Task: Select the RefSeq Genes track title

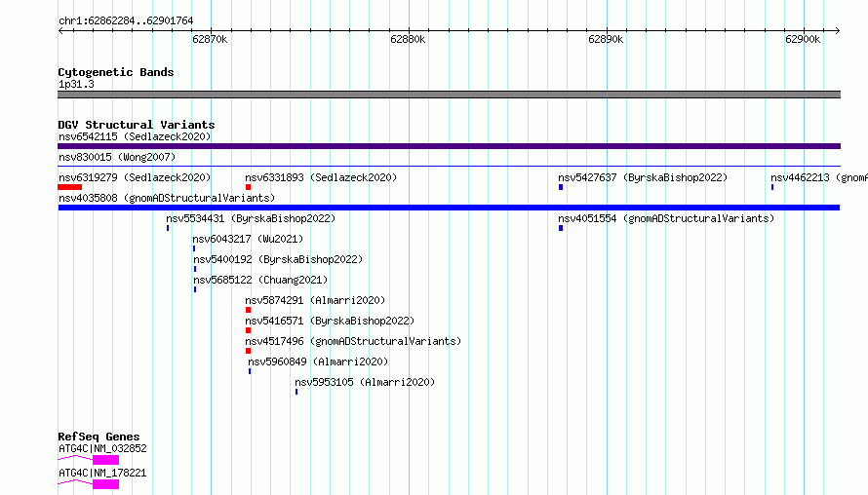Action: tap(99, 437)
